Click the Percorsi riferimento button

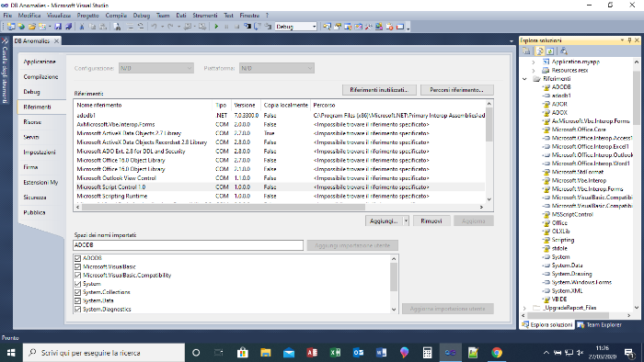point(456,90)
